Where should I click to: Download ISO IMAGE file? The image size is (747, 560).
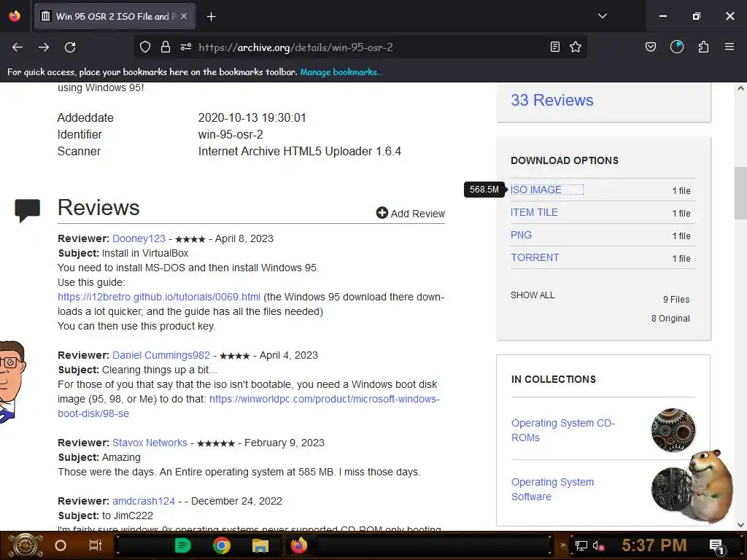(536, 190)
